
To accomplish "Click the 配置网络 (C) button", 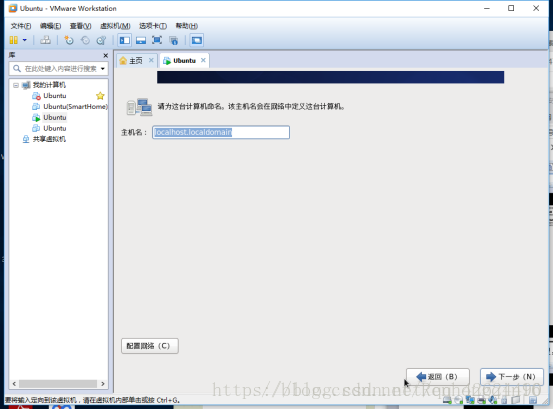I will [x=150, y=346].
